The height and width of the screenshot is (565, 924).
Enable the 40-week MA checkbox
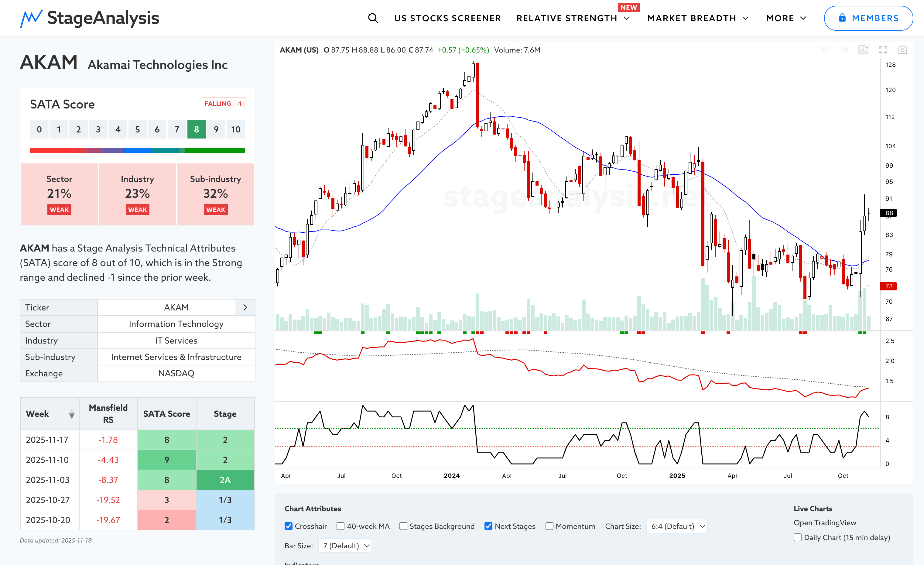[x=341, y=526]
